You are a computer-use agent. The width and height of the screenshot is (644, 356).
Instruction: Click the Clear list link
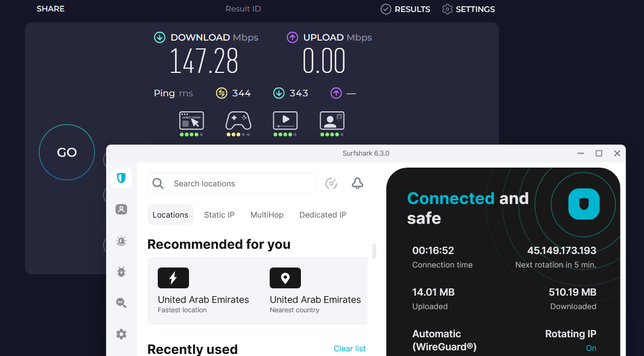[x=349, y=349]
